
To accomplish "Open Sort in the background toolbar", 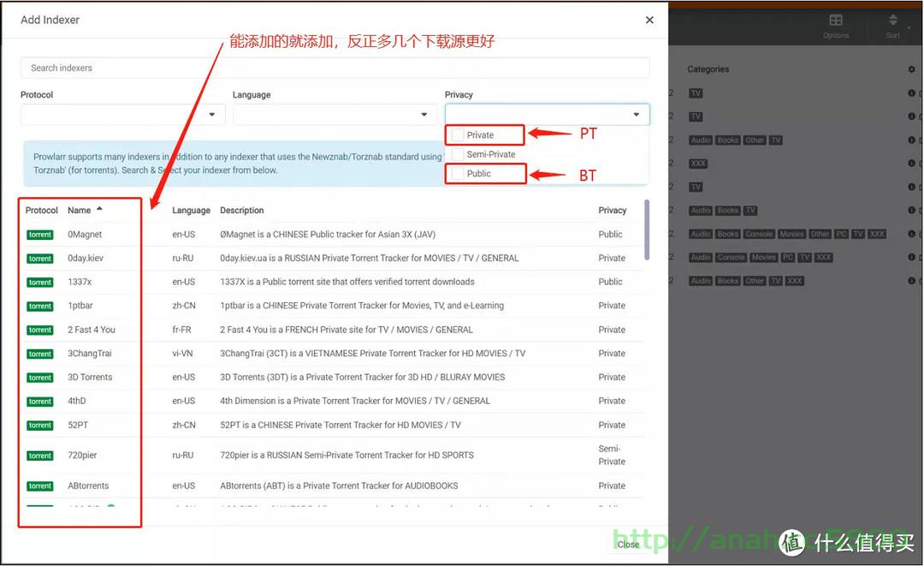I will point(892,27).
